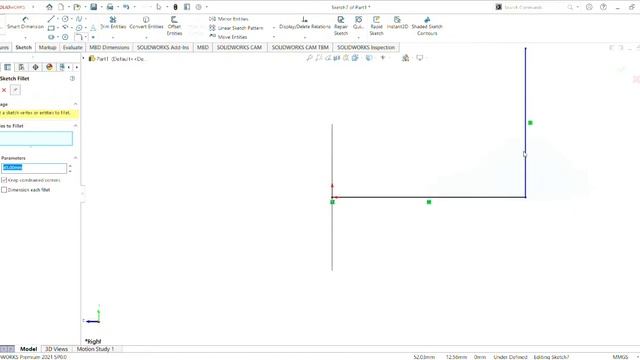Viewport: 640px width, 360px height.
Task: Open Display/Delete Relations
Action: (x=304, y=23)
